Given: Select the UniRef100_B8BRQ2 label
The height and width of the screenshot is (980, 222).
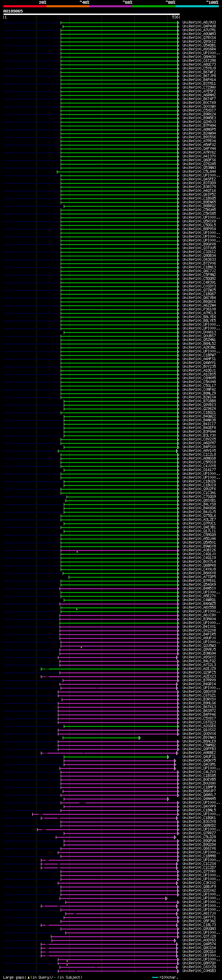Looking at the screenshot, I should 199,206.
